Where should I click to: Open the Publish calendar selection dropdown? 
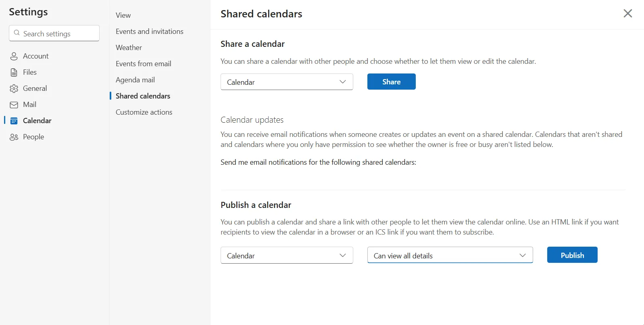point(287,256)
